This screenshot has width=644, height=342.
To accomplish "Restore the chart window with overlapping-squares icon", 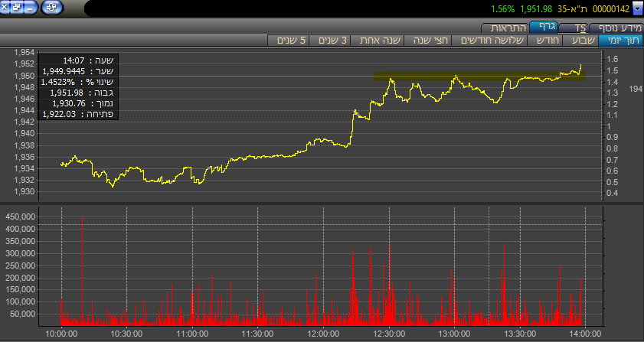I will [x=16, y=7].
